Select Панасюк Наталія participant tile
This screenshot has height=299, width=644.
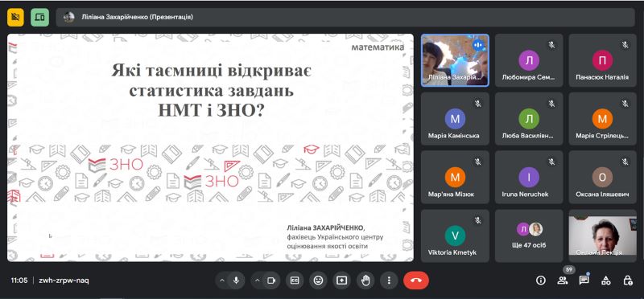[x=602, y=60]
